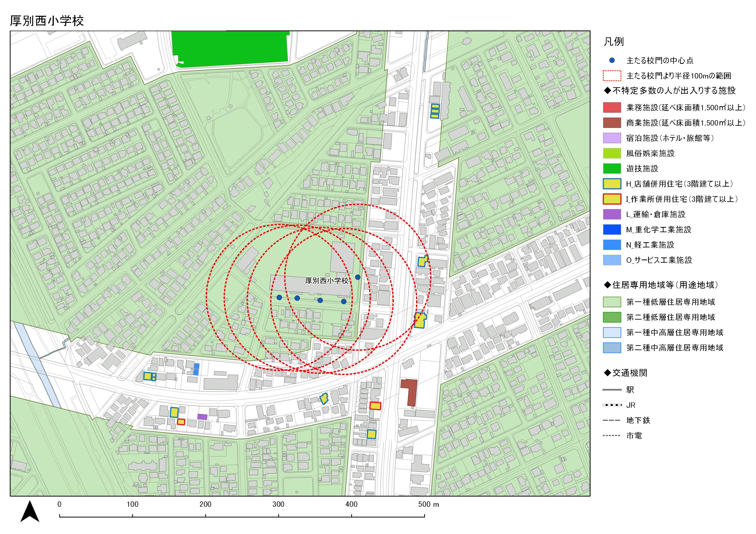756x534 pixels.
Task: Select the red-outlined yellow building west of the brown facility
Action: pyautogui.click(x=375, y=406)
